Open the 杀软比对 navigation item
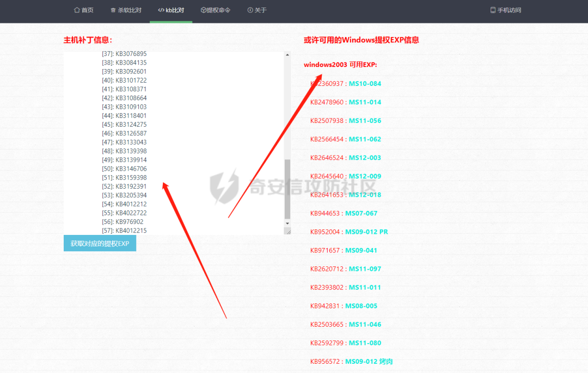588x373 pixels. tap(126, 10)
